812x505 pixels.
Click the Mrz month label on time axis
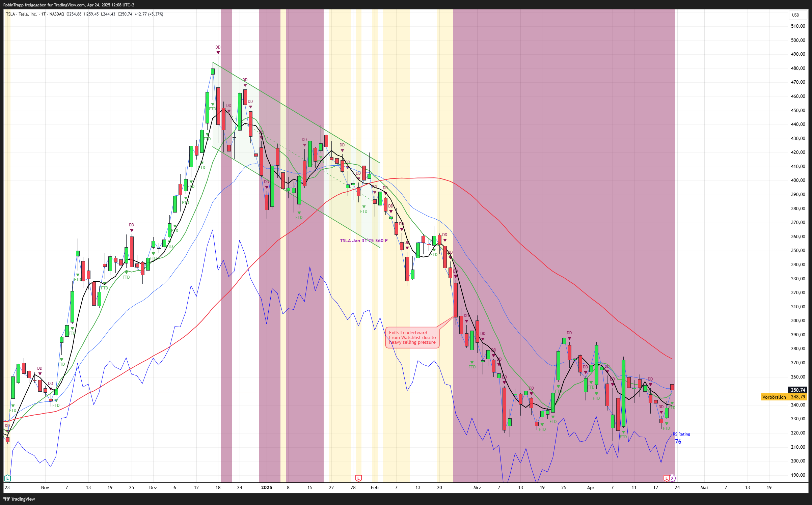click(x=477, y=487)
